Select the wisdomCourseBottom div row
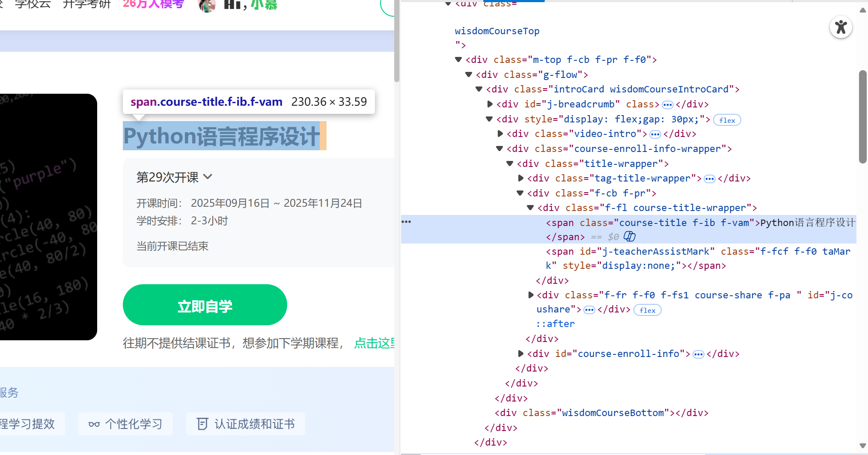 (x=601, y=413)
